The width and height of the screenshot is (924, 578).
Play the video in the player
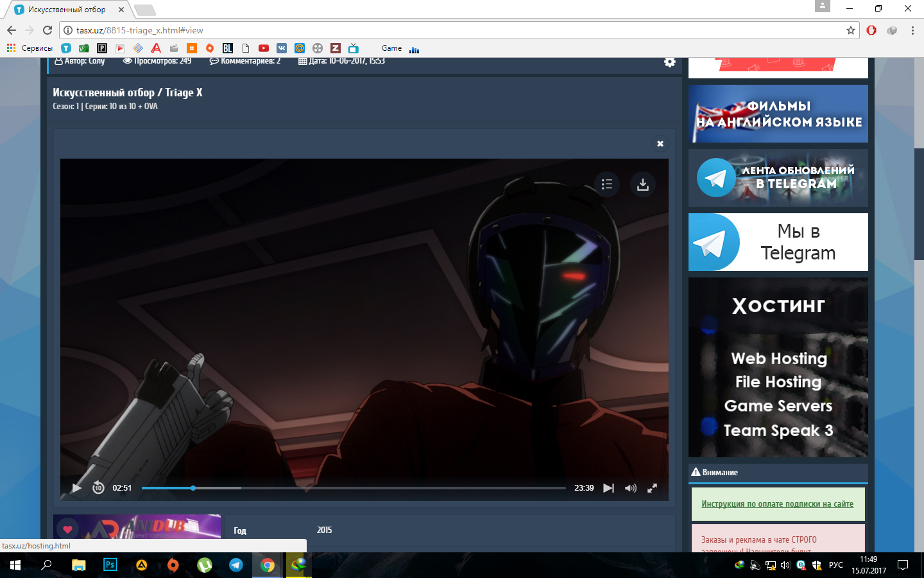pos(76,488)
